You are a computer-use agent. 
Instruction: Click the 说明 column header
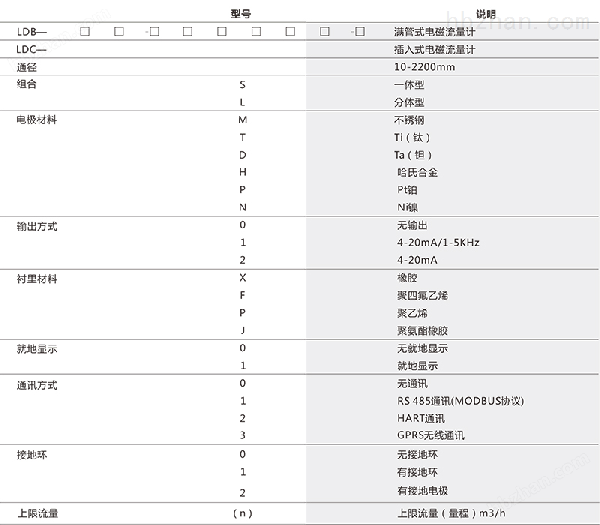click(x=486, y=14)
